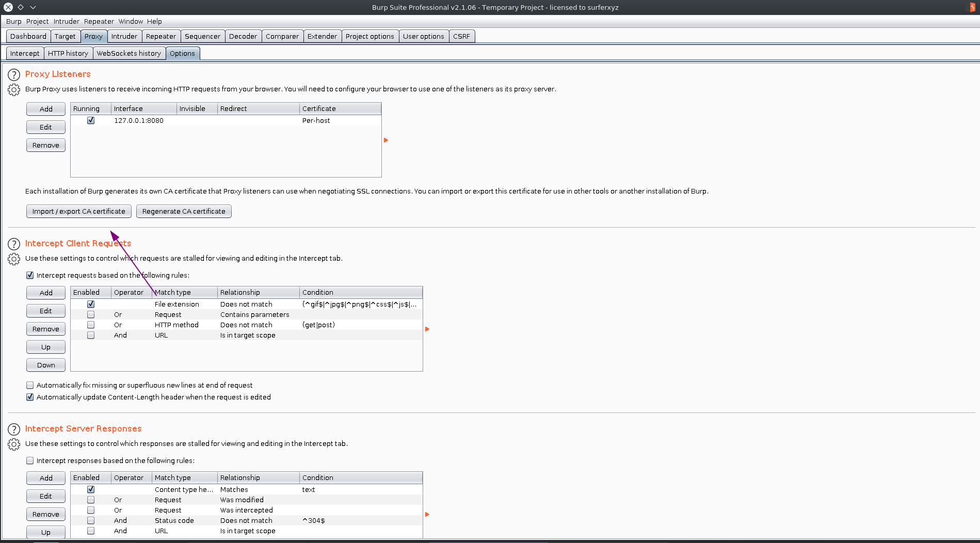Switch to the Extender tab
The height and width of the screenshot is (543, 980).
tap(322, 36)
